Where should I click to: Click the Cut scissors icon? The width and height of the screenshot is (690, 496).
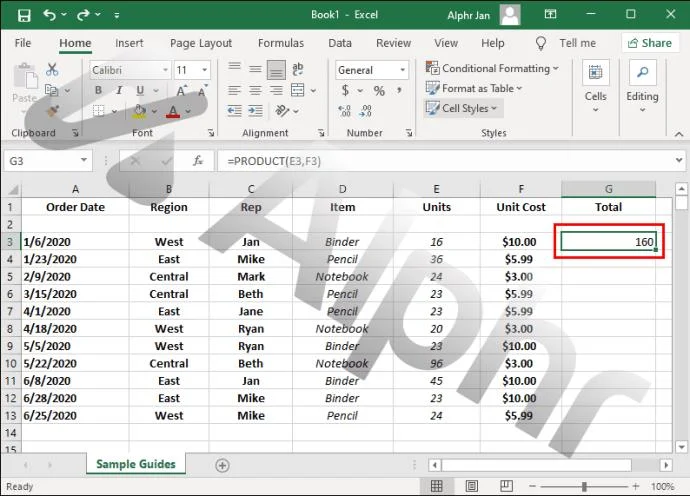52,70
